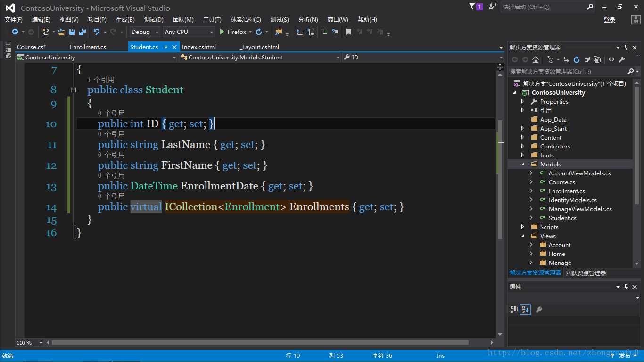Open the browser selection dropdown next to Firefox
Image resolution: width=644 pixels, height=362 pixels.
click(250, 32)
